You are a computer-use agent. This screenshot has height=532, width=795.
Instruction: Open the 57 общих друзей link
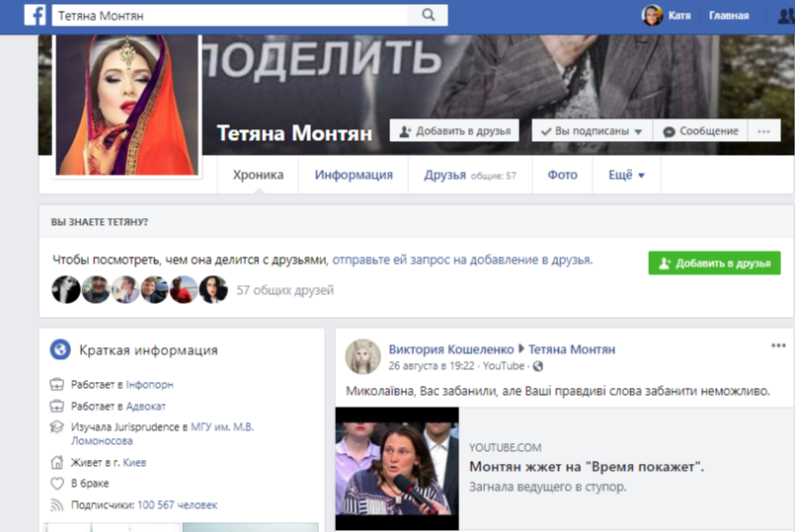pos(285,290)
